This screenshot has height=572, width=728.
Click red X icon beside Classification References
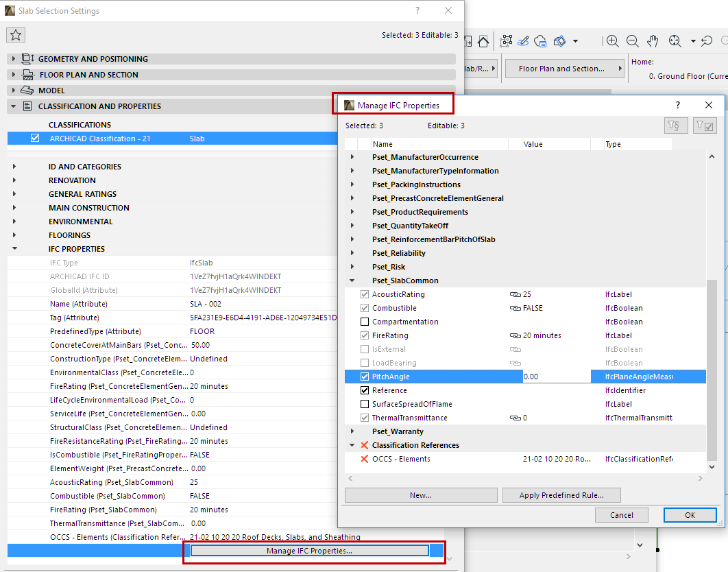(365, 445)
